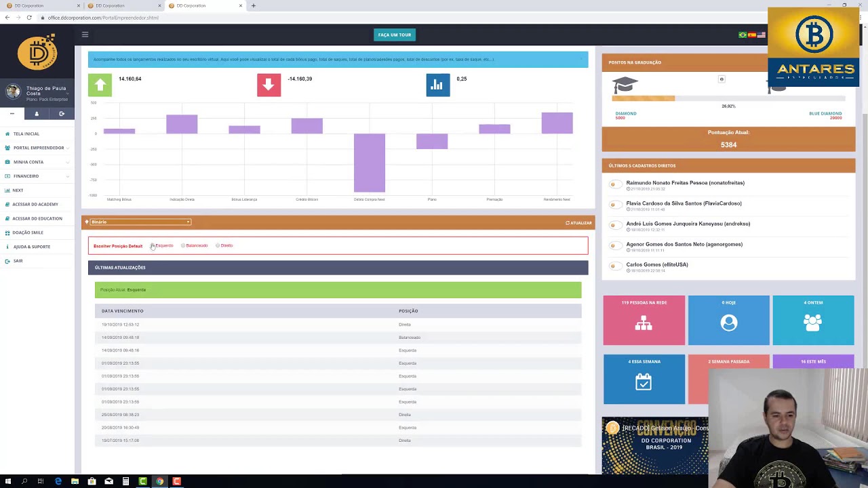The height and width of the screenshot is (488, 868).
Task: Expand the user name dropdown arrow
Action: [x=68, y=94]
